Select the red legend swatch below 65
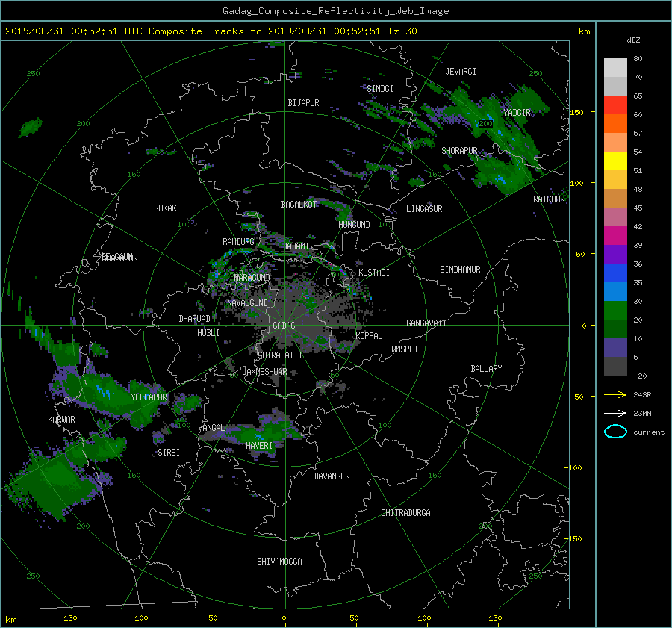This screenshot has height=628, width=672. pyautogui.click(x=615, y=105)
